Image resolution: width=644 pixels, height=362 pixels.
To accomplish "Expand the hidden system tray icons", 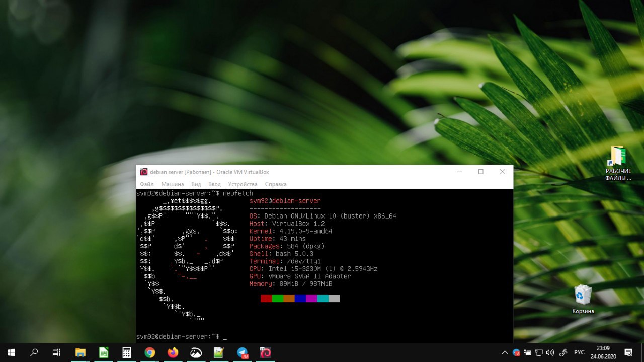I will pyautogui.click(x=505, y=352).
